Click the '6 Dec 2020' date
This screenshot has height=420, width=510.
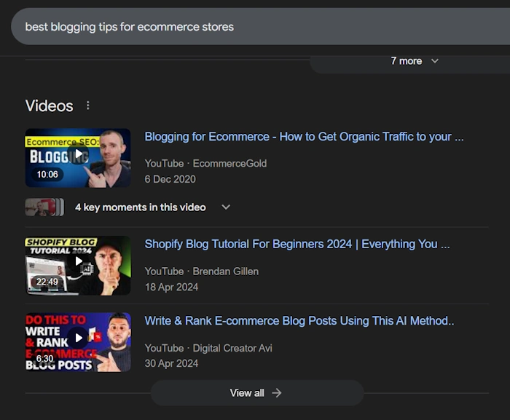coord(170,179)
